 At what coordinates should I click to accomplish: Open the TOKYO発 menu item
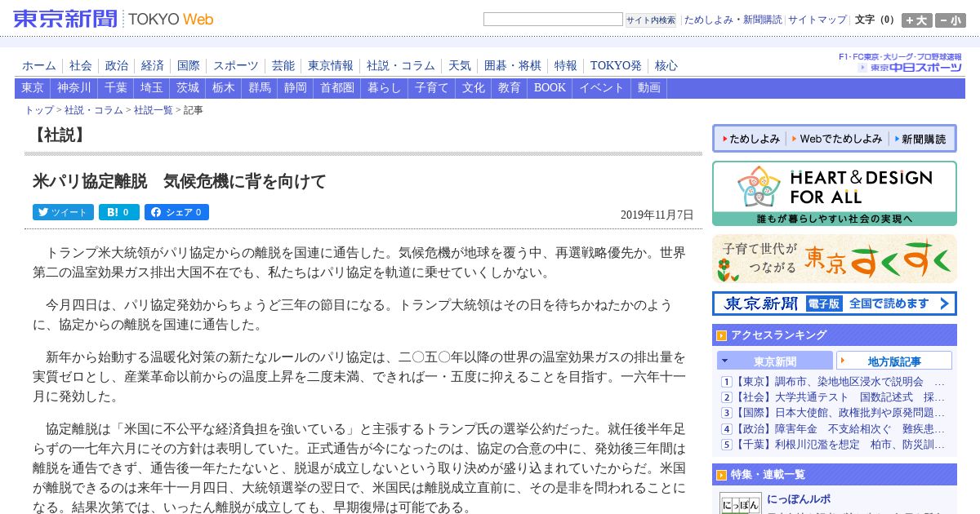click(x=616, y=65)
